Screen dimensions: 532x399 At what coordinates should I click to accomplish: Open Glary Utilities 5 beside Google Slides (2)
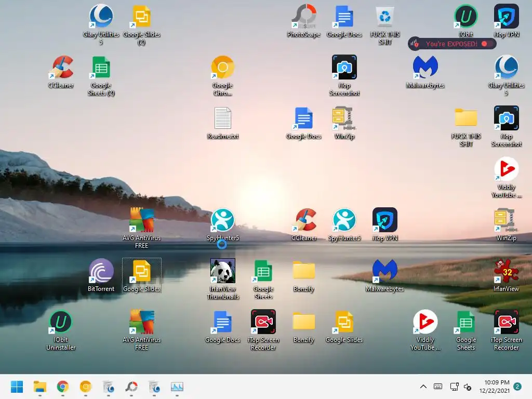(x=101, y=24)
